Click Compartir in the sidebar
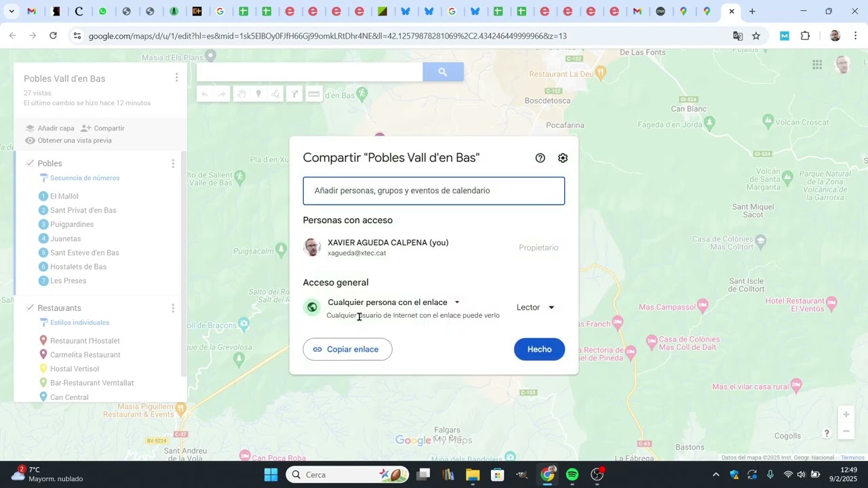 tap(102, 128)
